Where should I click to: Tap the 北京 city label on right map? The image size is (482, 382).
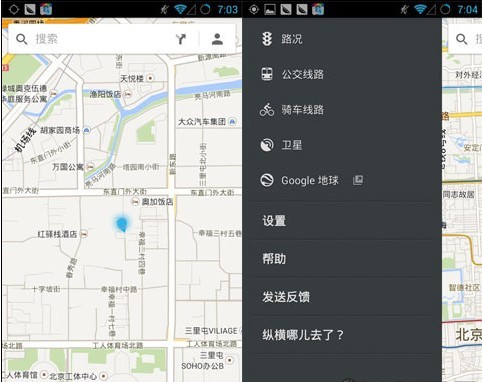[x=469, y=335]
